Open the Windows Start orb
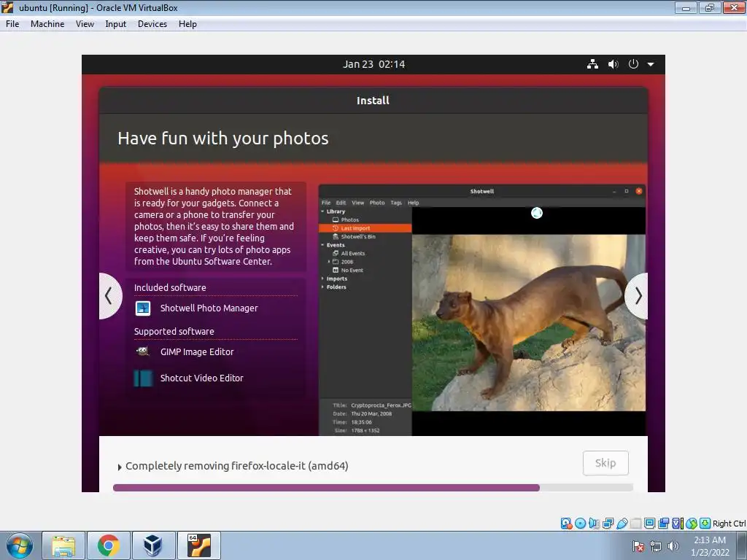 [x=20, y=545]
